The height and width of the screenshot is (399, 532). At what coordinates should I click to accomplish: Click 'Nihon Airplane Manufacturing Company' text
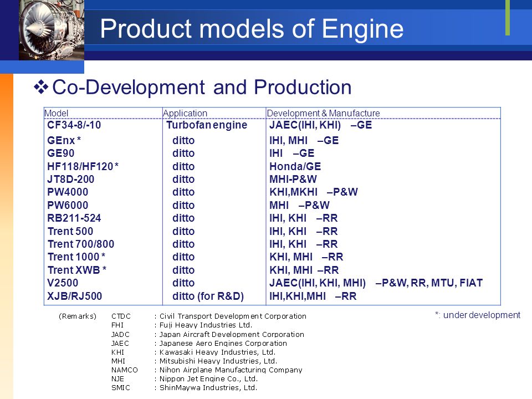(231, 370)
